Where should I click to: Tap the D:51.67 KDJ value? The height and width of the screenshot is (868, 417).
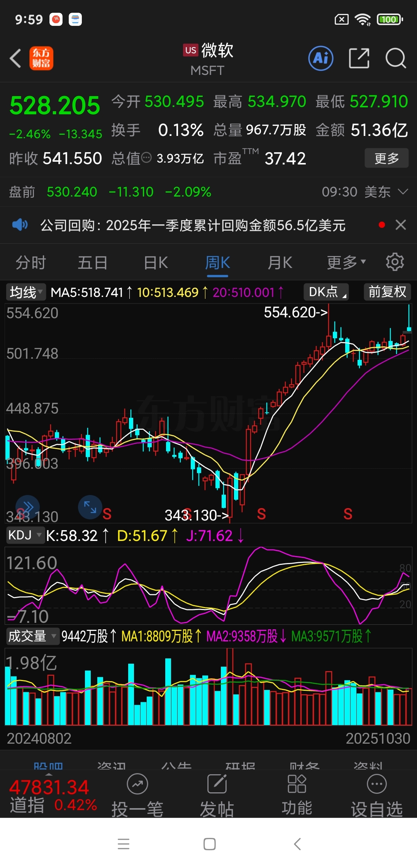coord(142,536)
